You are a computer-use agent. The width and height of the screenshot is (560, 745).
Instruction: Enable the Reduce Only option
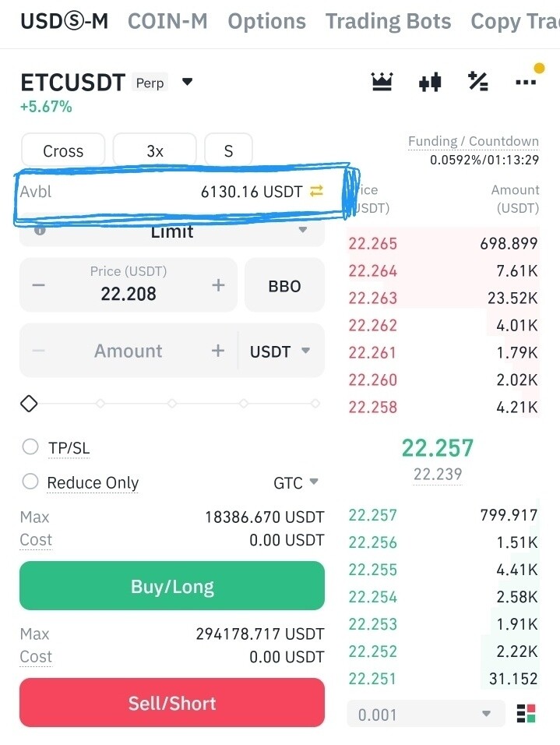tap(30, 482)
